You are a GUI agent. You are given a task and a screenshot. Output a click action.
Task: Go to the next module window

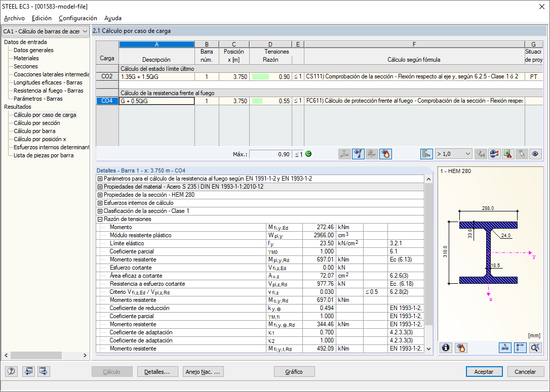44,371
